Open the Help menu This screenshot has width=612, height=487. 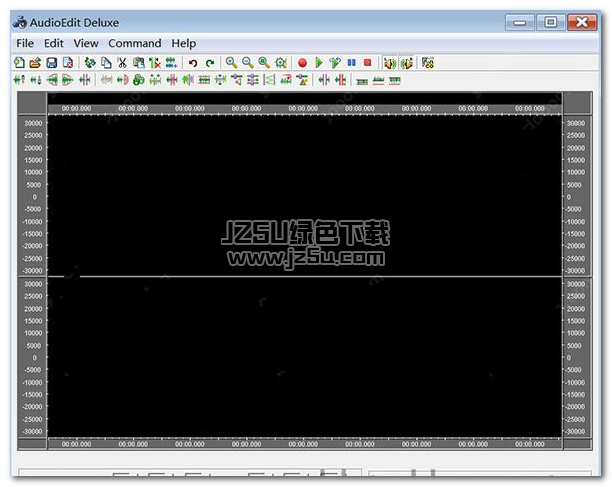click(x=183, y=43)
